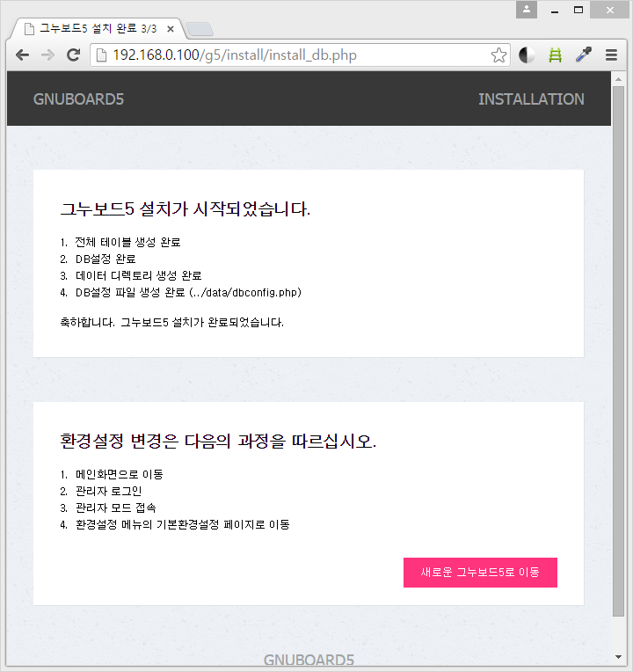Click the heading 환경설정 변경은 다음의 과정을 따르십시오.
The height and width of the screenshot is (672, 633).
click(x=218, y=441)
